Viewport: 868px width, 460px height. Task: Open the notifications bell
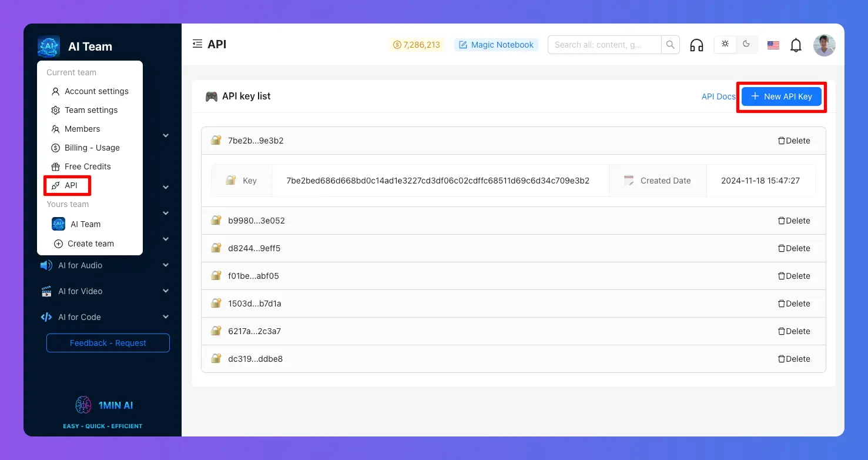click(796, 45)
